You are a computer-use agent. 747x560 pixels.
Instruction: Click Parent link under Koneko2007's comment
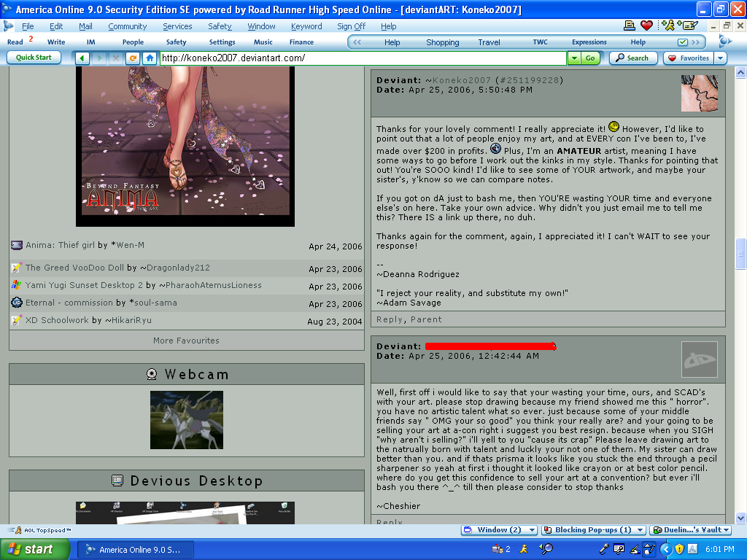coord(426,319)
